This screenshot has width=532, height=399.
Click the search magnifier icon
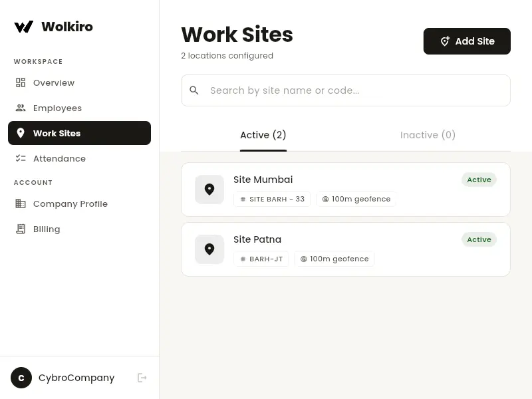point(194,90)
